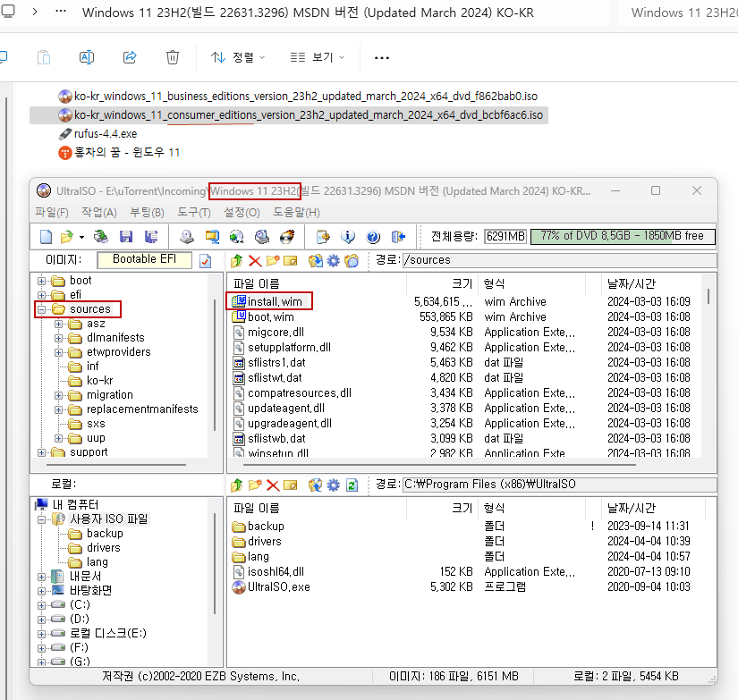Click the Extract icon in image pane toolbar
Screen dimensions: 738x700
[x=316, y=260]
